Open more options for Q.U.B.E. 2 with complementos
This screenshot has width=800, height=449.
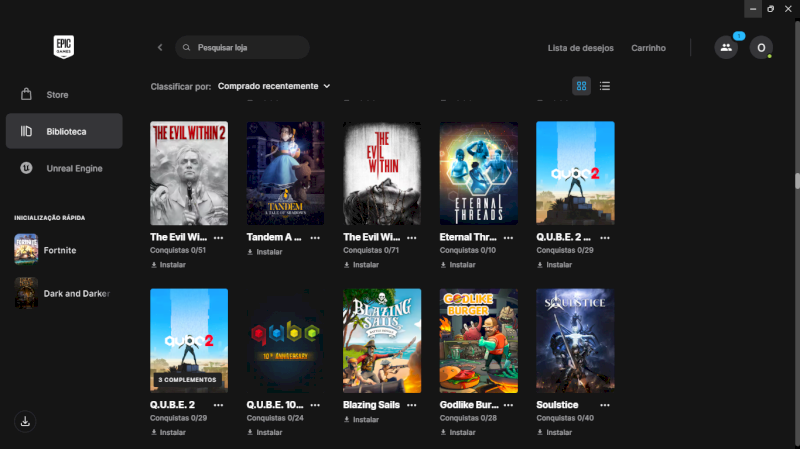(x=218, y=405)
